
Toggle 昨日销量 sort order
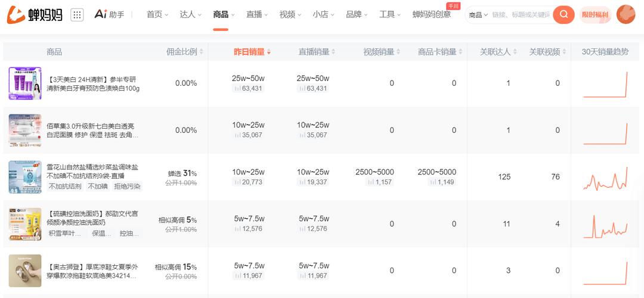coord(269,52)
